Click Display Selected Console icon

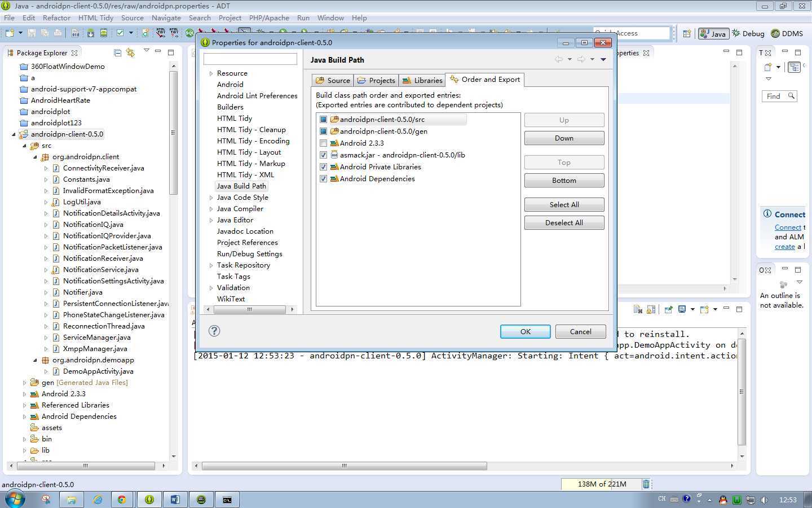[682, 309]
